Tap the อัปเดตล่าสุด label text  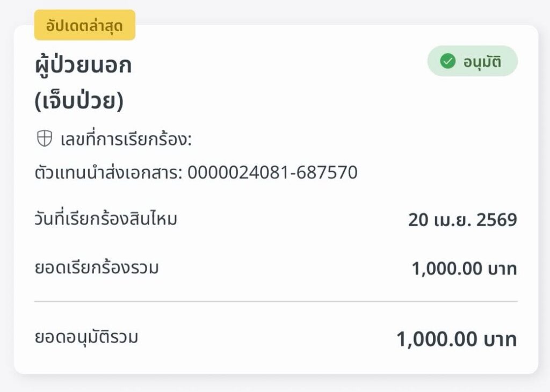84,25
